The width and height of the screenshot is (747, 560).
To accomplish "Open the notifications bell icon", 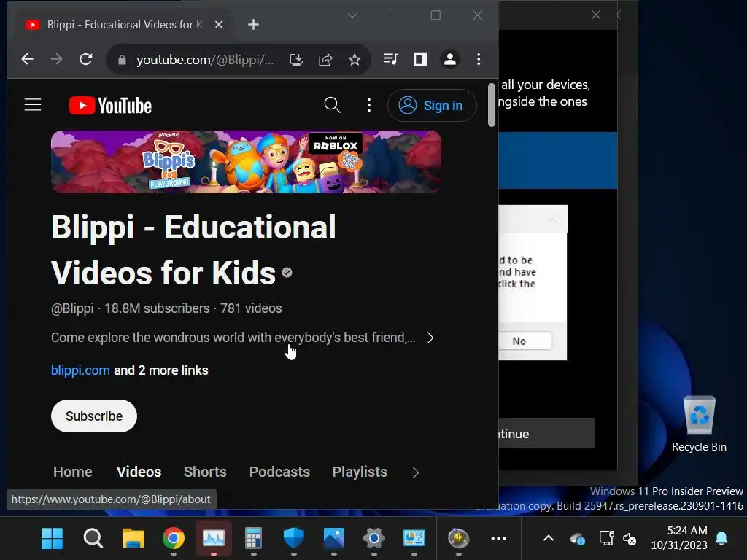I will point(721,539).
